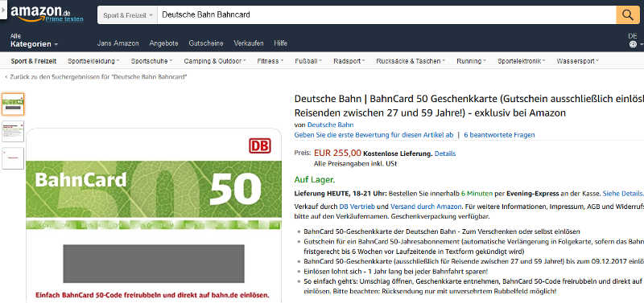Click the Auf Lager availability text

[315, 179]
